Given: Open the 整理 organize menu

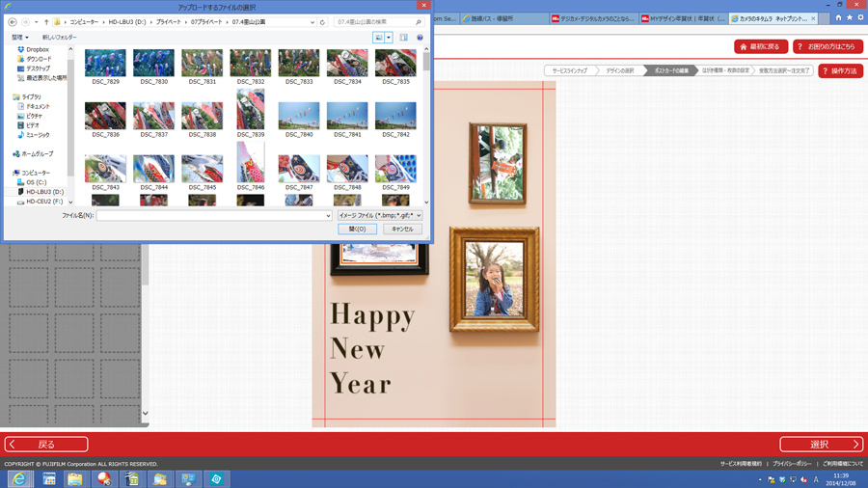Looking at the screenshot, I should pos(19,38).
